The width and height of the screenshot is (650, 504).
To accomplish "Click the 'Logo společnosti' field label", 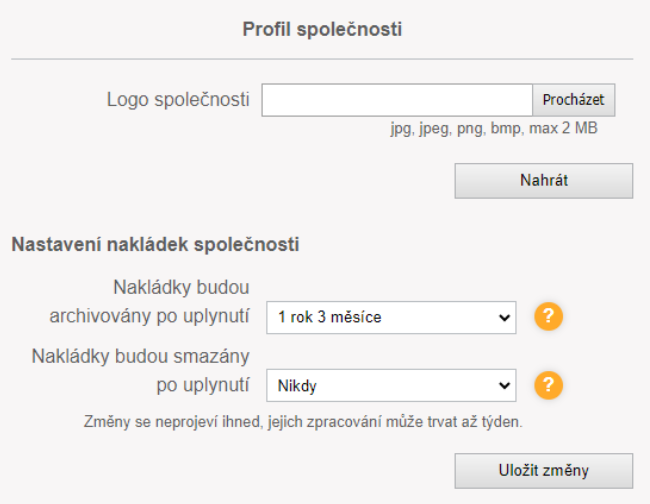I will tap(178, 100).
